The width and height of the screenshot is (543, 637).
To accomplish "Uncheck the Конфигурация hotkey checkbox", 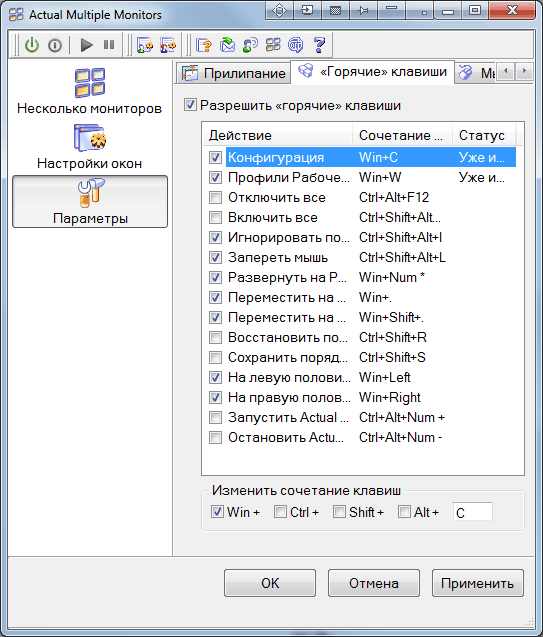I will pyautogui.click(x=215, y=157).
